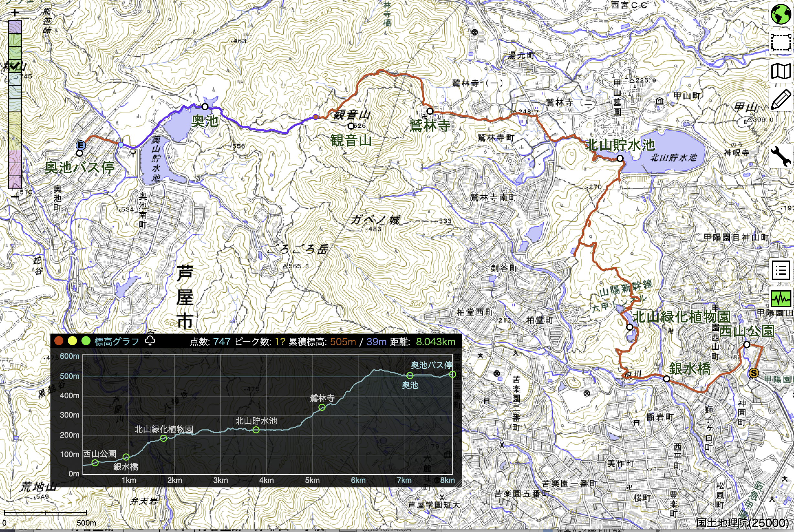Click the green 鷲林寺 waypoint label
Screen dimensions: 794x532
(430, 125)
